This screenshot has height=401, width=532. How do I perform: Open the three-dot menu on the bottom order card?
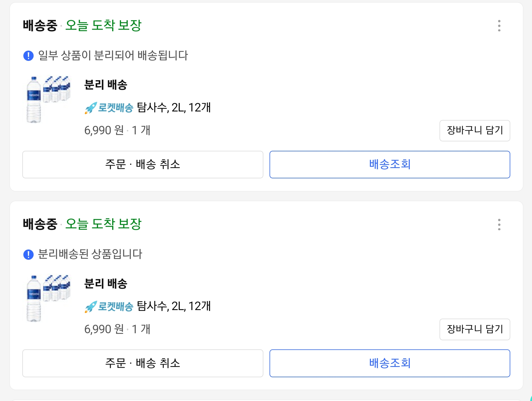click(499, 224)
